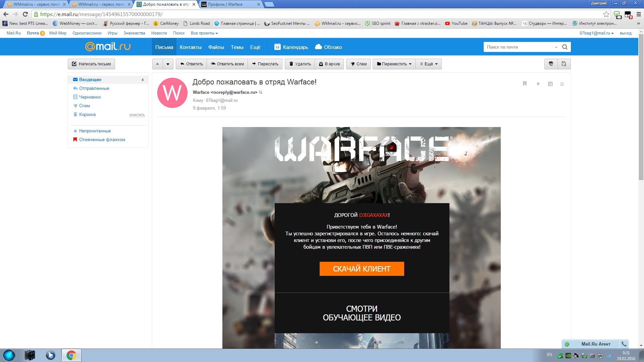Click Ответить всем button
The height and width of the screenshot is (362, 644).
click(227, 64)
